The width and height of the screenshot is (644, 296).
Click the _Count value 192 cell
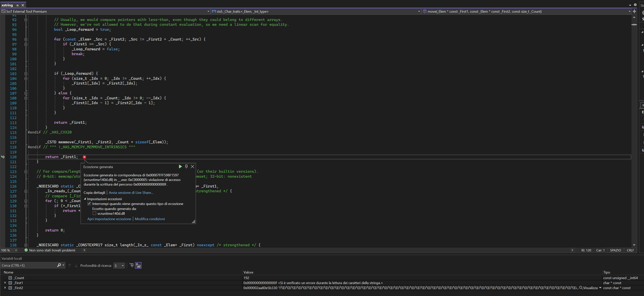tap(422, 278)
